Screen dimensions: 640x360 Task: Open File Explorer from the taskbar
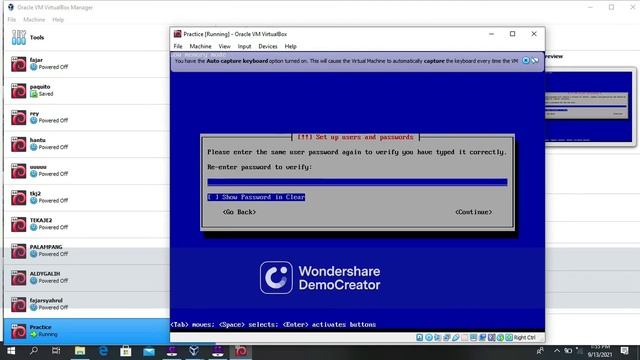click(x=80, y=351)
